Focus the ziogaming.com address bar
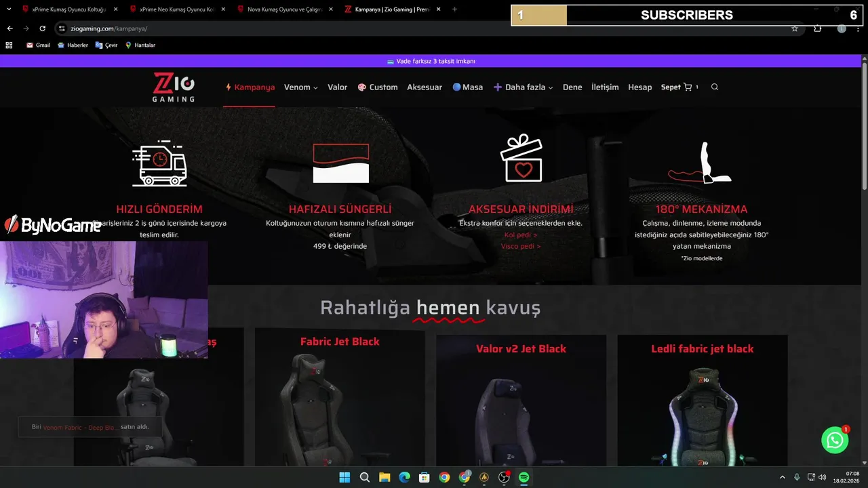 (x=427, y=28)
